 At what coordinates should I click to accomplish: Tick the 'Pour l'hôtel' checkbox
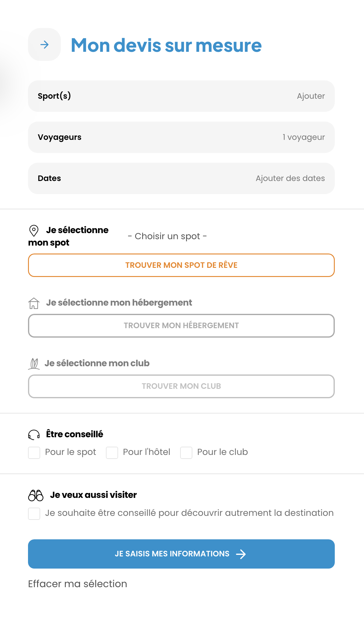(112, 453)
